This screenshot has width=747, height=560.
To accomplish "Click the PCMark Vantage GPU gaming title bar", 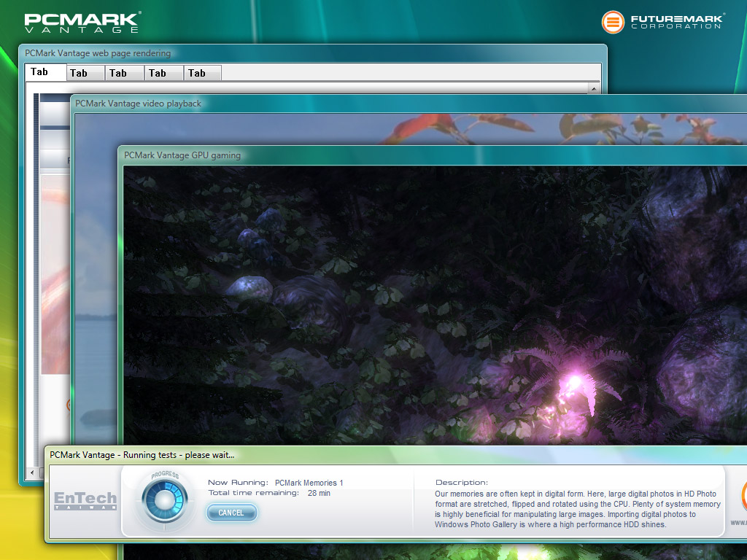I will tap(432, 155).
